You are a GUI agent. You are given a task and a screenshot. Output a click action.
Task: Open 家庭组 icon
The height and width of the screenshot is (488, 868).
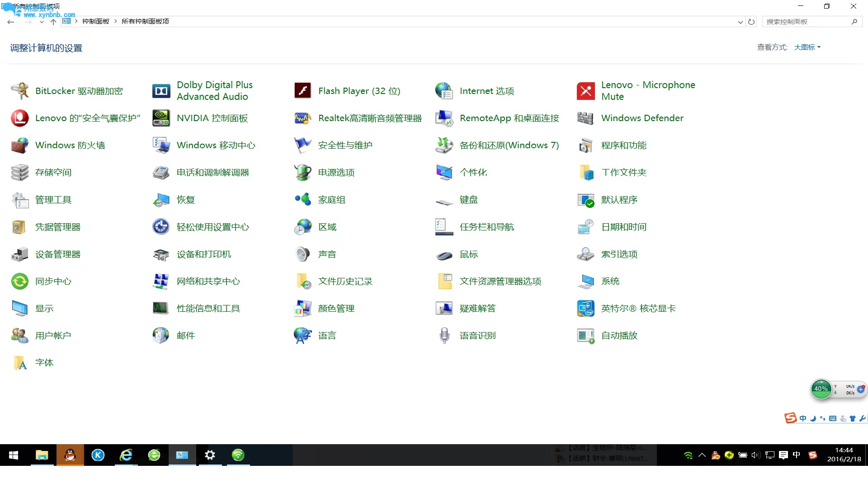click(x=303, y=199)
